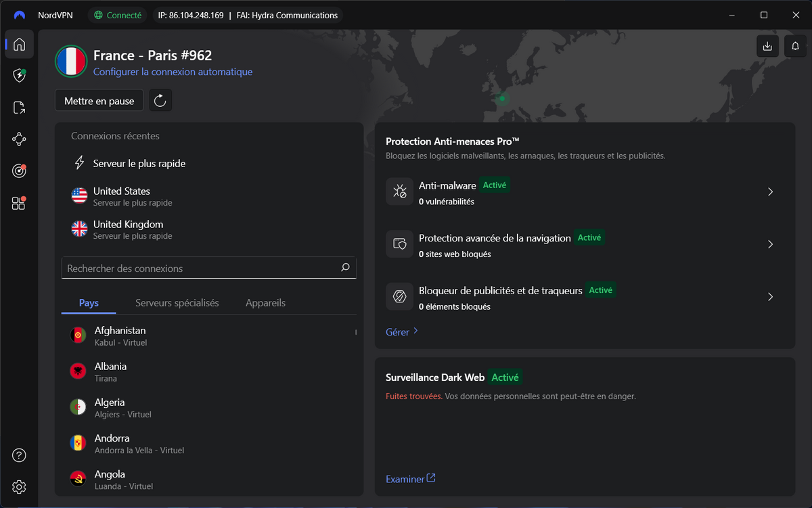
Task: Click the Rechercher des connexions search field
Action: pos(208,268)
